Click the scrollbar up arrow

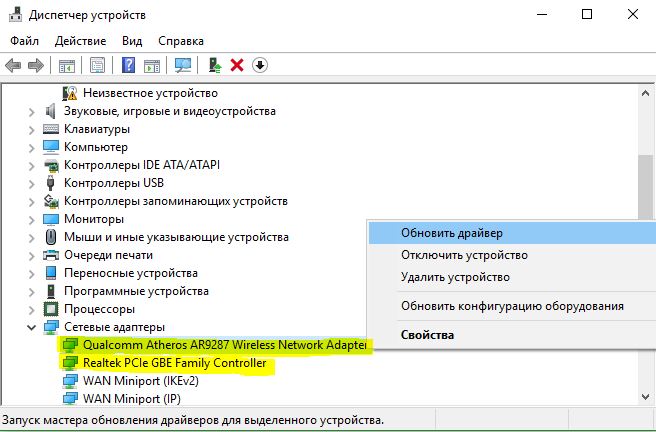coord(645,94)
